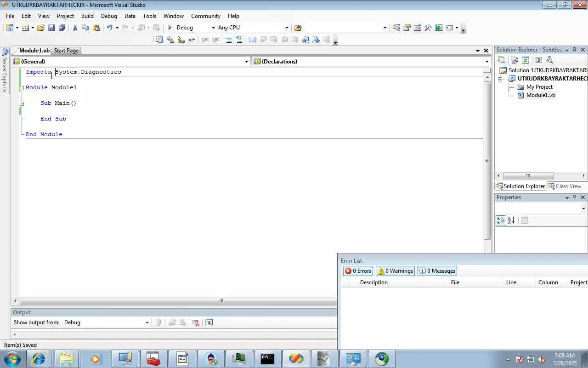588x368 pixels.
Task: Undo last action with the Undo icon
Action: (x=109, y=28)
